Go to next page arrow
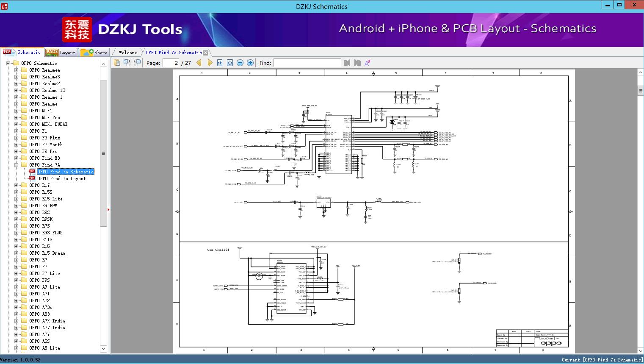Screen dimensions: 644x364 pos(210,63)
